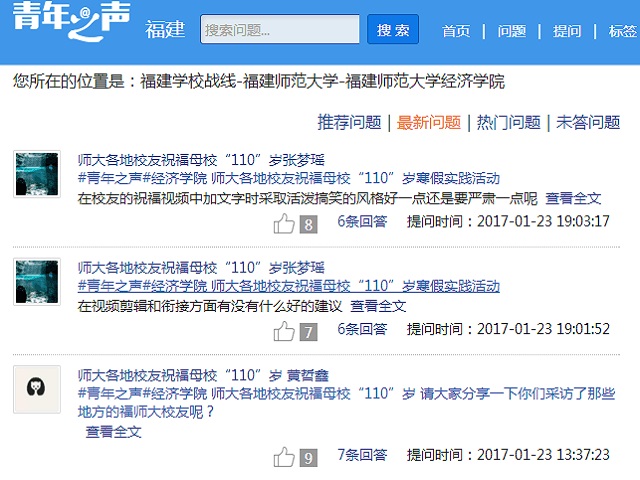640x480 pixels.
Task: Open the underlined 寒假实践活动 tag link in the 19:01:52 question
Action: coord(289,286)
